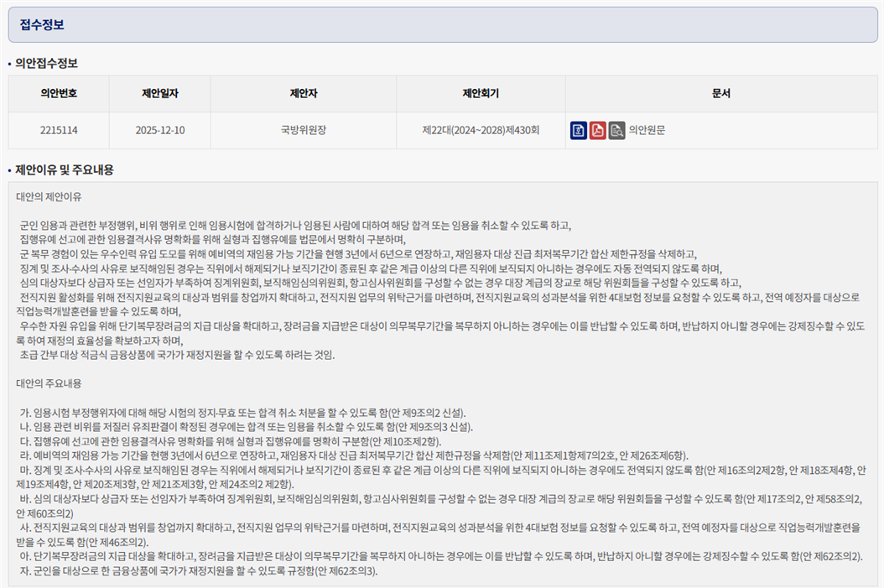Open the red PDF document icon

point(598,130)
